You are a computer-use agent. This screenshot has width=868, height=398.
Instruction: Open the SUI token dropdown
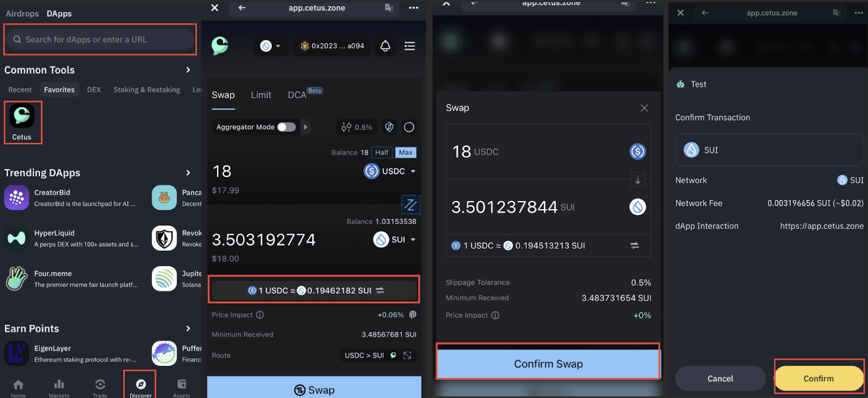[394, 239]
